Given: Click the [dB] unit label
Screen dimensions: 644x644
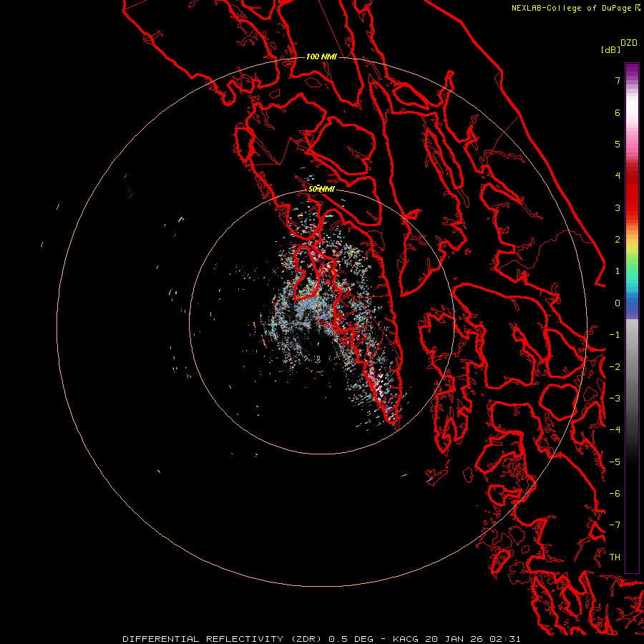Looking at the screenshot, I should pyautogui.click(x=611, y=49).
